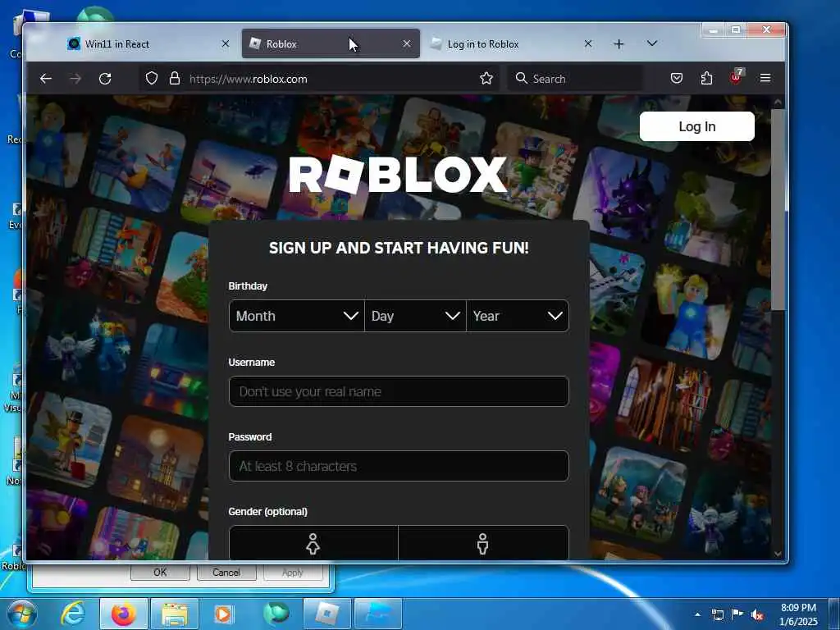Close the Log in to Roblox tab

click(x=587, y=44)
